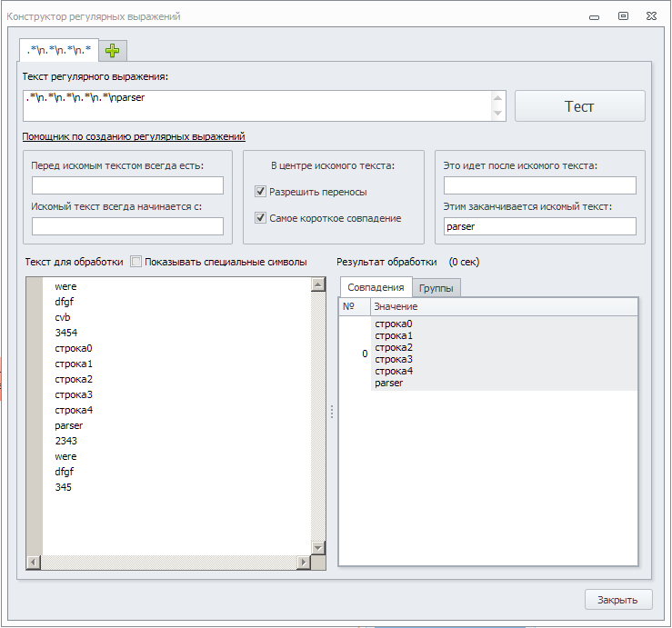
Task: Switch to the Группы tab
Action: [x=439, y=288]
